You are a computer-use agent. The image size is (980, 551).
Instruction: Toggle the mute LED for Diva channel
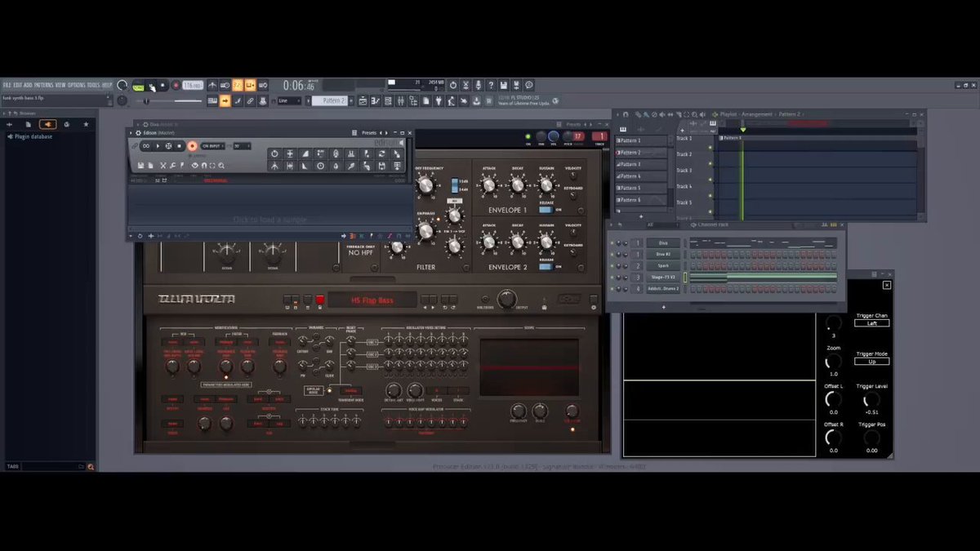tap(612, 243)
